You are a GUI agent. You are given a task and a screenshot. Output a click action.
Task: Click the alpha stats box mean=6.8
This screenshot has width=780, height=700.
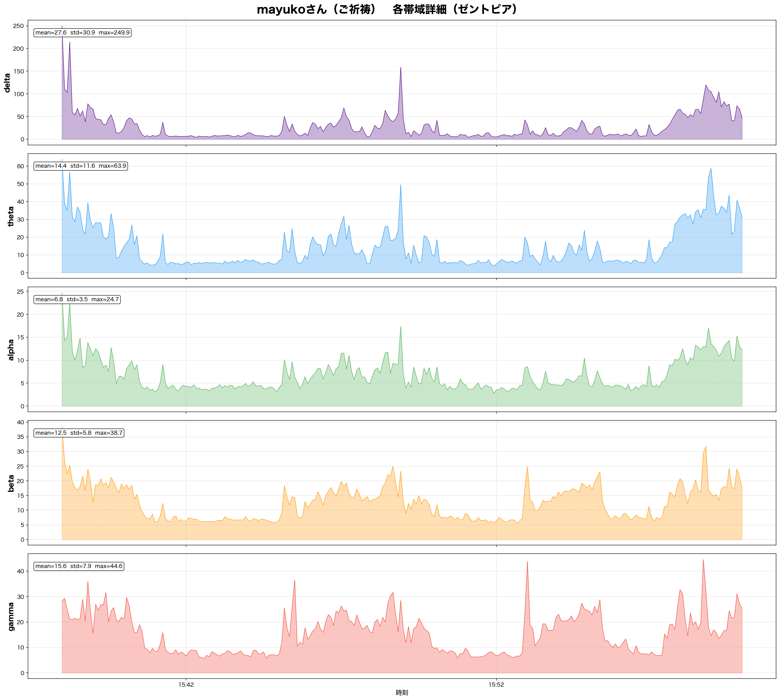pyautogui.click(x=77, y=299)
